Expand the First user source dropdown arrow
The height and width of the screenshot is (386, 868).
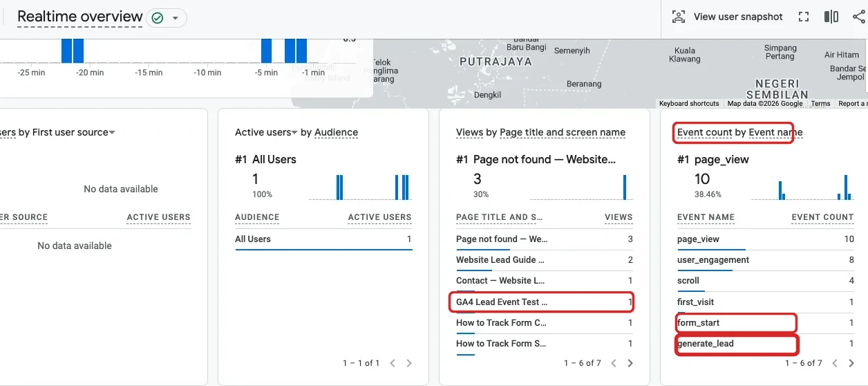112,132
